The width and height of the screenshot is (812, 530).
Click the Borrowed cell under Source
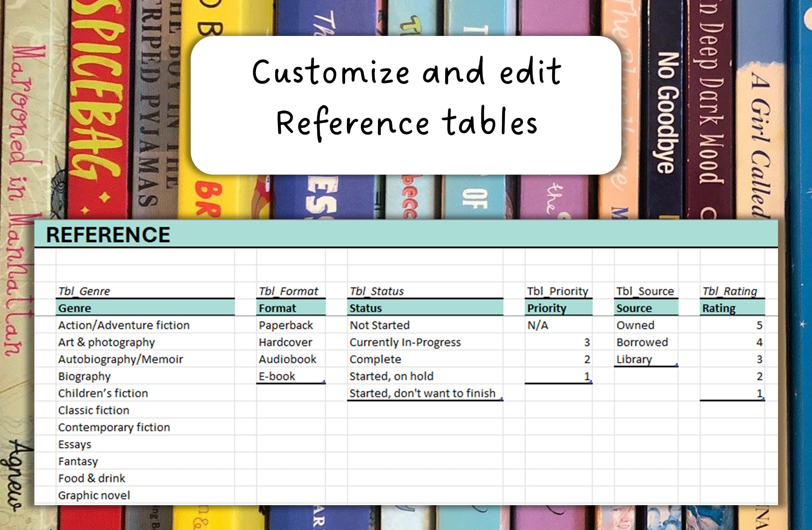(x=643, y=342)
